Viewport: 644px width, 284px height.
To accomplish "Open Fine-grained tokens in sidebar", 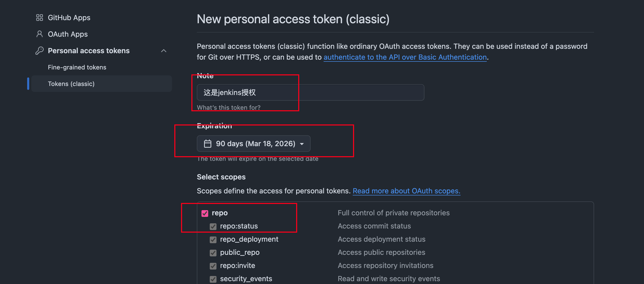I will [x=77, y=67].
